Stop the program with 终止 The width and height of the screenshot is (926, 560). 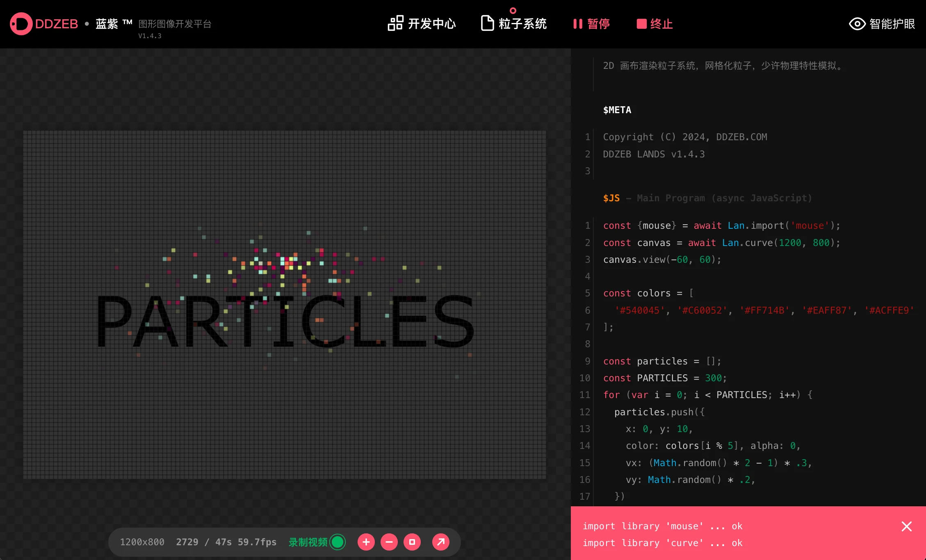click(655, 24)
